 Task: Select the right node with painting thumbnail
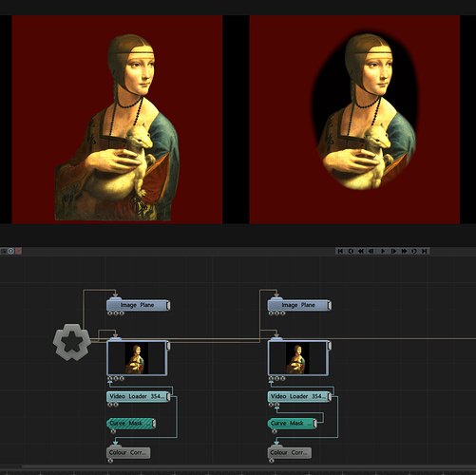[298, 358]
